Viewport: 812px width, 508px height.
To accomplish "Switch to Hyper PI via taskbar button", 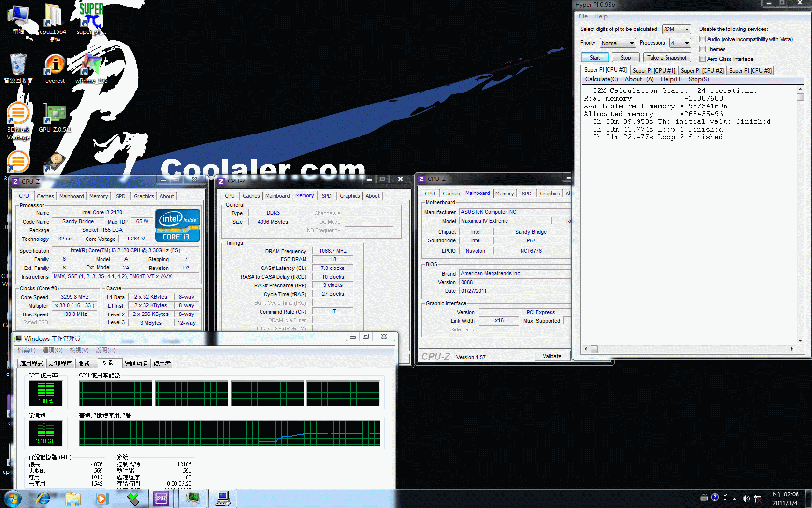I will coord(223,498).
